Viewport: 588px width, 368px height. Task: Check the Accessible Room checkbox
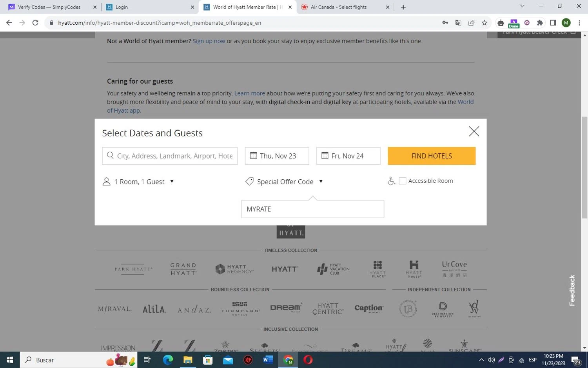coord(403,181)
